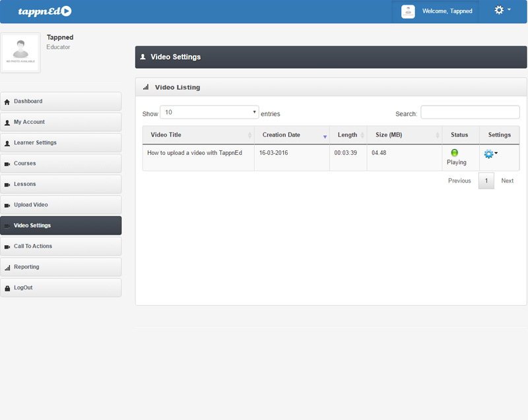Click the Search input field
The width and height of the screenshot is (528, 420).
coord(470,113)
